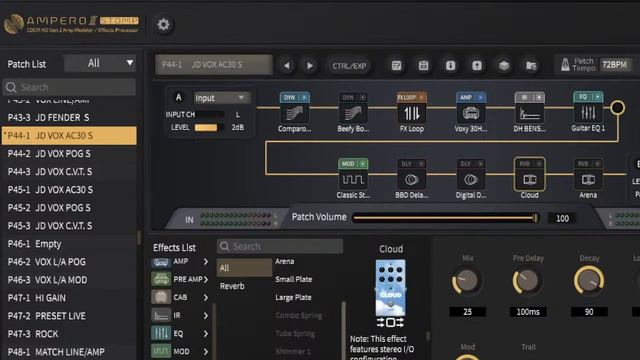The width and height of the screenshot is (640, 360).
Task: Click the save patch icon
Action: (423, 65)
